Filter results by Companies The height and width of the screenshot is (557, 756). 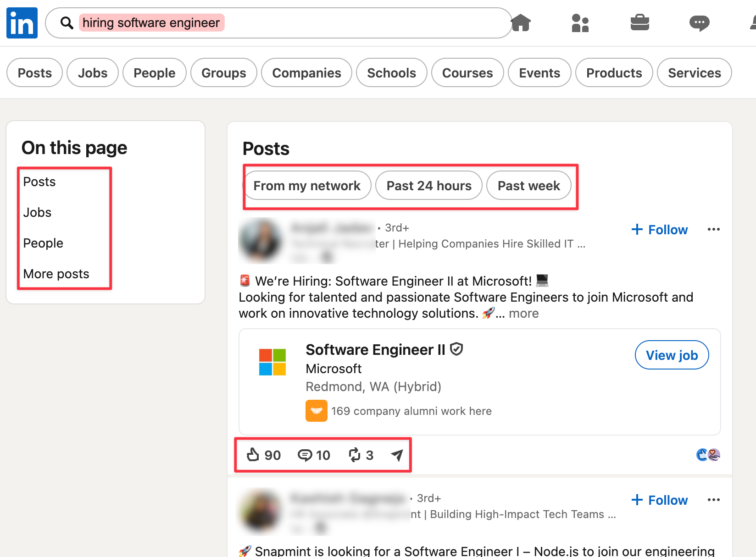click(x=307, y=72)
